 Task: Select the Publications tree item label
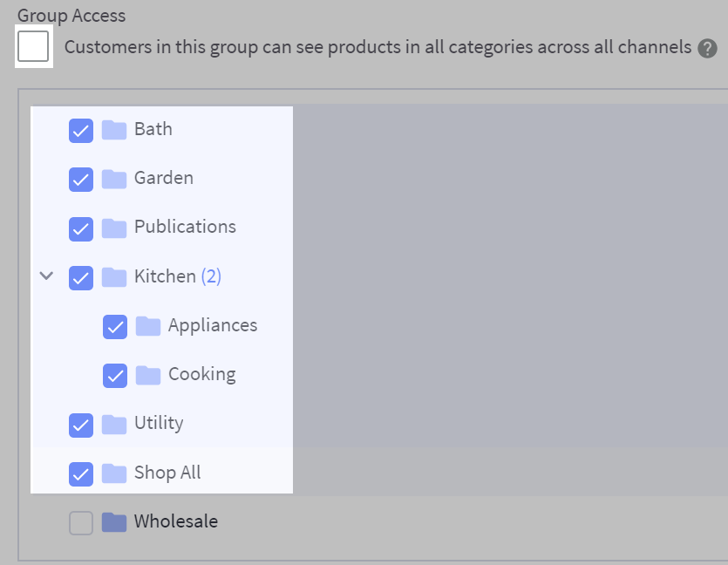coord(184,228)
